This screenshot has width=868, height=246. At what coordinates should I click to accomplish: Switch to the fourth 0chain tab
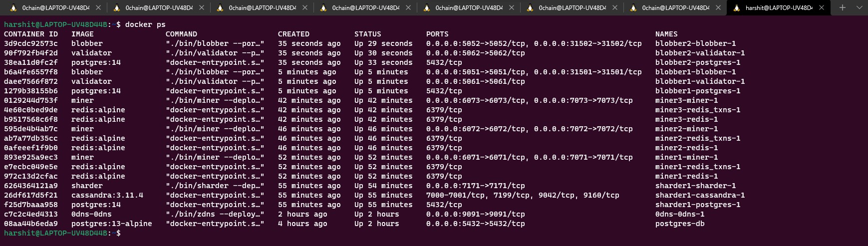click(365, 7)
